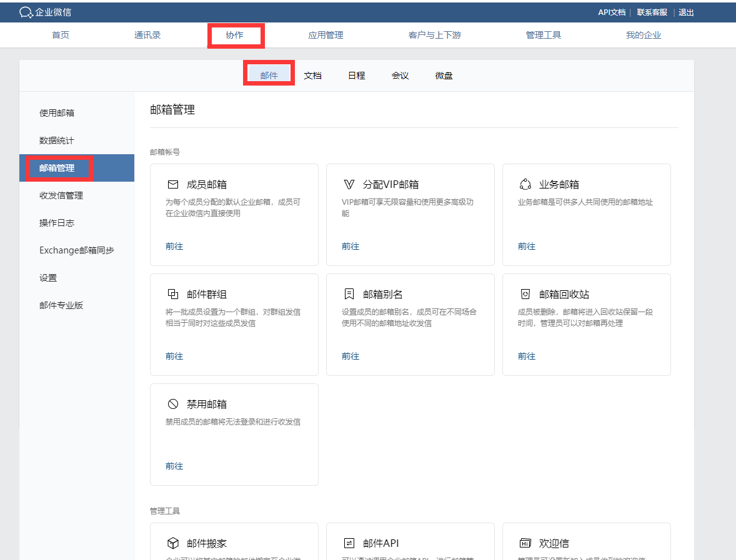The width and height of the screenshot is (736, 560).
Task: Open 收发信管理 in the sidebar
Action: tap(76, 195)
